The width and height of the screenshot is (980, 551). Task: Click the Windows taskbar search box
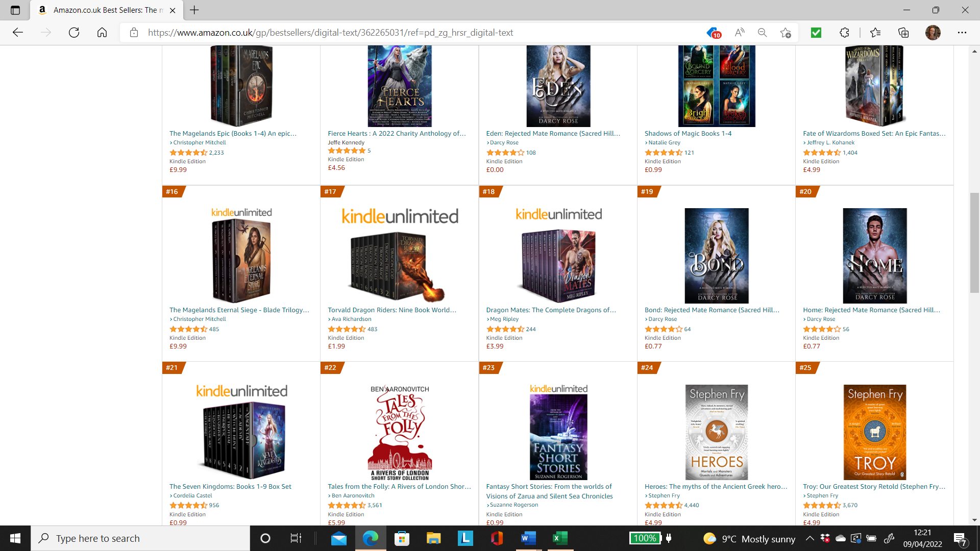click(140, 538)
